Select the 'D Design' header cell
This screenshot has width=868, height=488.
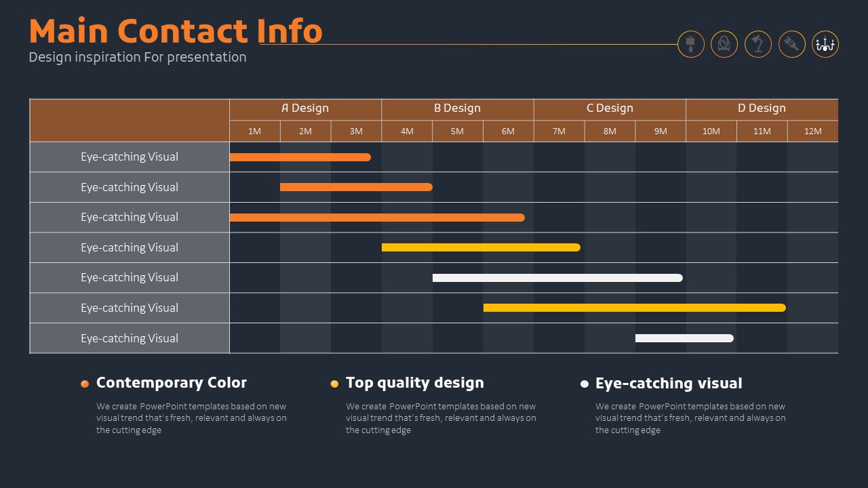pos(762,109)
